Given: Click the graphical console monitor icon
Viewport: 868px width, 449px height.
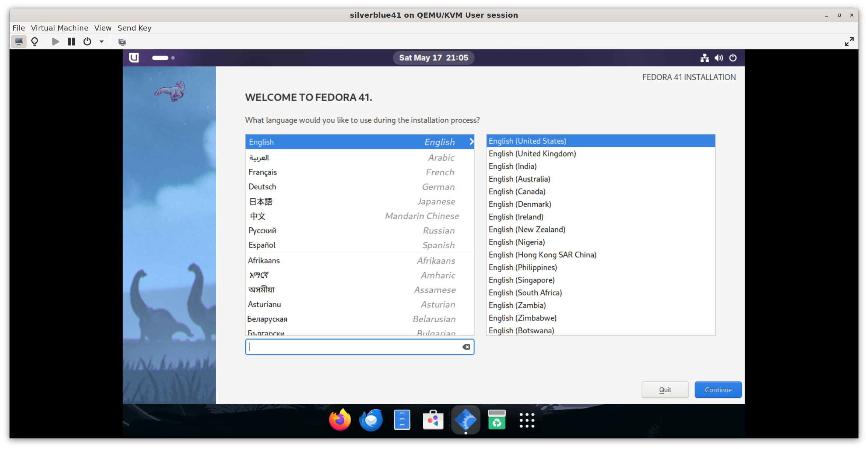Looking at the screenshot, I should (x=18, y=42).
